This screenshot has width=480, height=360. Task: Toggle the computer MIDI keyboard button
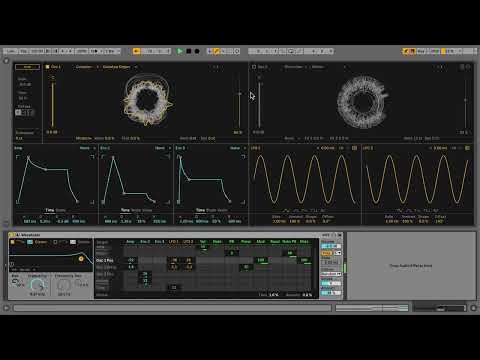412,51
